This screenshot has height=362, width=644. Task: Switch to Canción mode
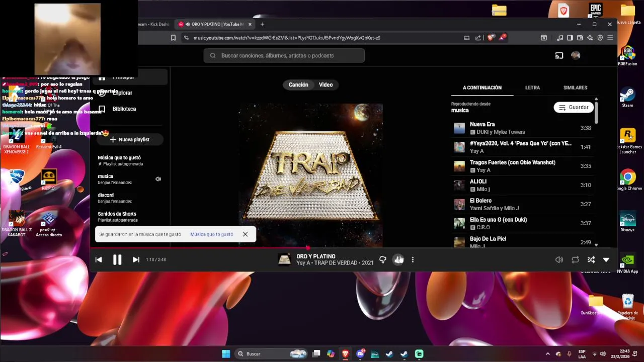tap(298, 84)
